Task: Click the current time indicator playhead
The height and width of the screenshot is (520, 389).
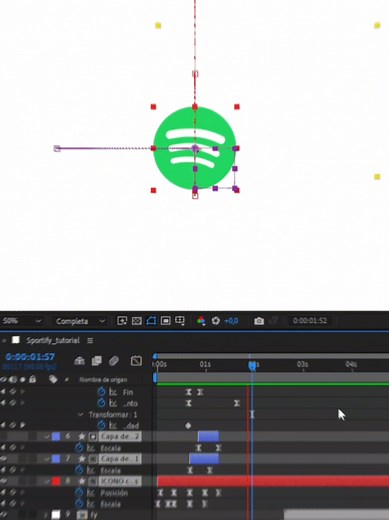Action: click(x=252, y=366)
